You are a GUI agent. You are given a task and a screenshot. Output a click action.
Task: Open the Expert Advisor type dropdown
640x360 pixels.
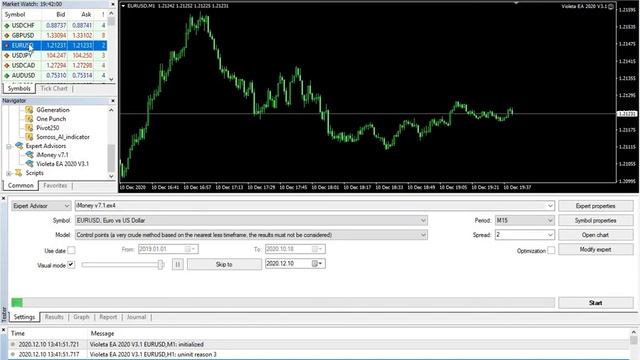(x=67, y=206)
